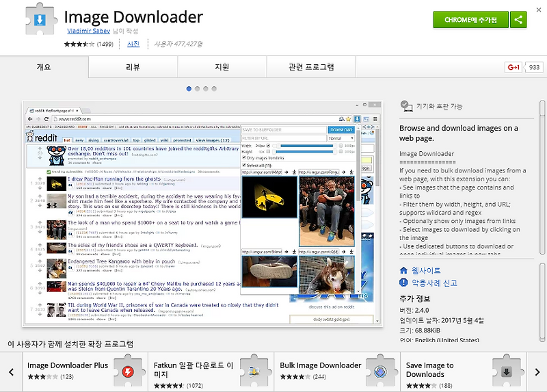Image resolution: width=547 pixels, height=392 pixels.
Task: Click the alert icon beside 악용사례 신고
Action: pos(403,283)
